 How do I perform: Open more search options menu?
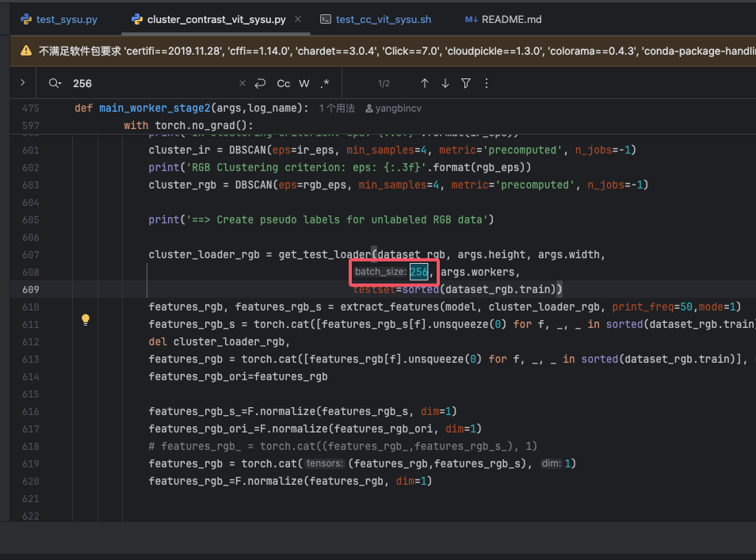tap(487, 83)
